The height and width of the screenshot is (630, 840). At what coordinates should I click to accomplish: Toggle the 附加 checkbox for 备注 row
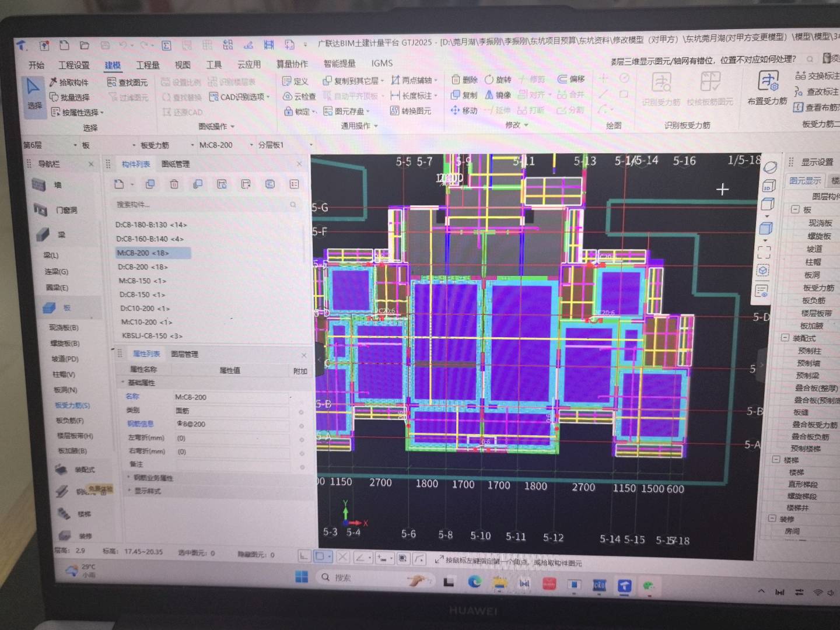coord(302,466)
